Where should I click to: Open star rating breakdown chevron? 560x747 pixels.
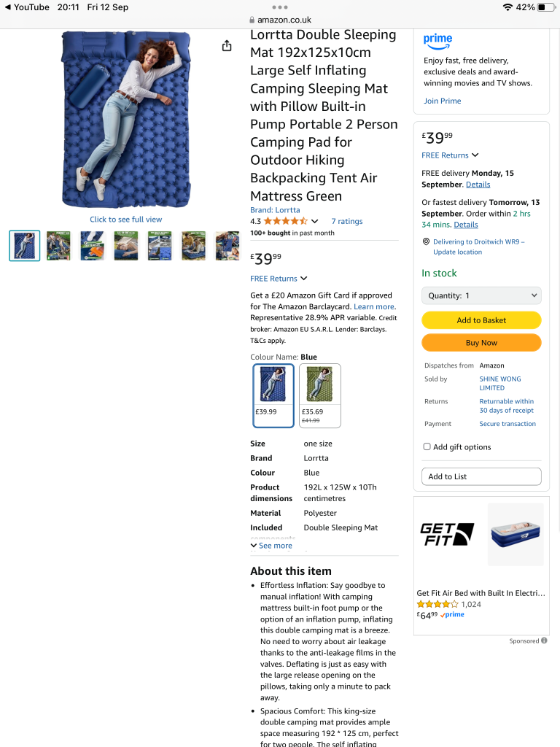pyautogui.click(x=314, y=221)
